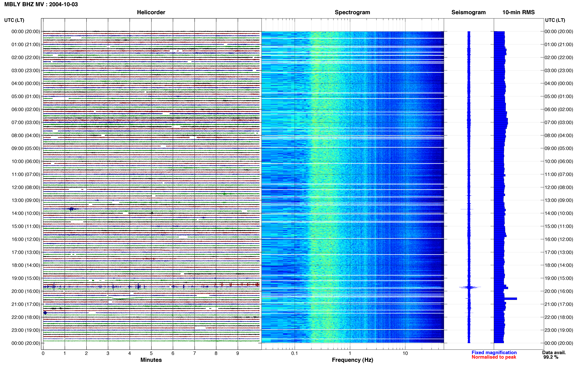Click the minute tick label 5
The image size is (588, 368).
coord(151,353)
